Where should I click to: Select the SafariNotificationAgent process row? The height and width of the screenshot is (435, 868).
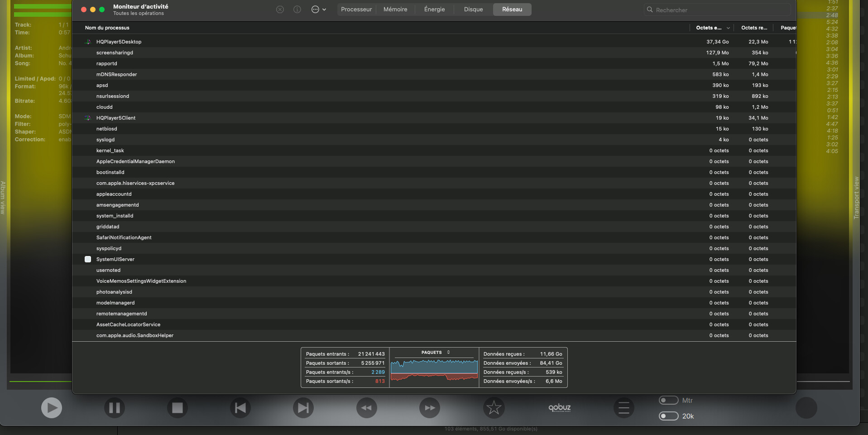(434, 237)
